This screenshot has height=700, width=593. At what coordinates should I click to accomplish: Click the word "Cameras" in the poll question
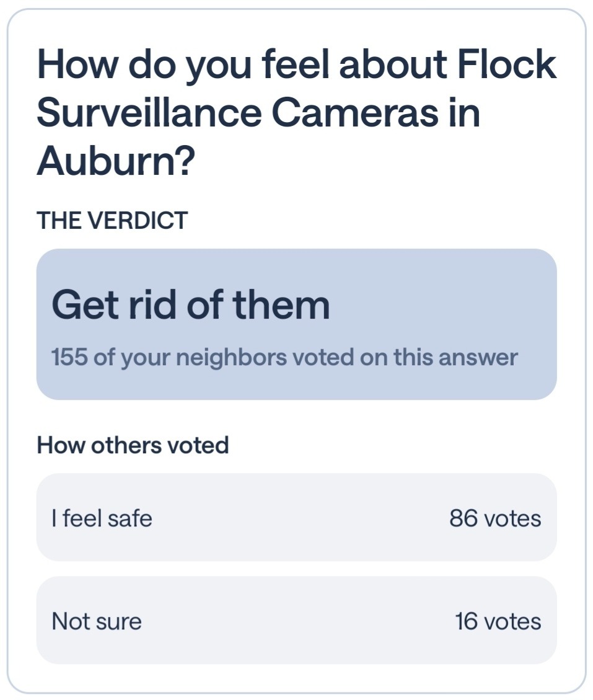pyautogui.click(x=354, y=112)
